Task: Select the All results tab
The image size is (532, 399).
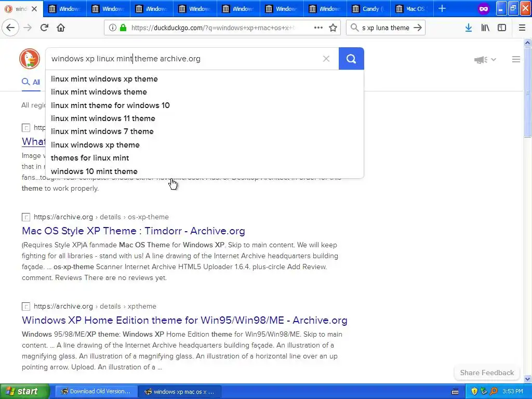Action: point(31,82)
